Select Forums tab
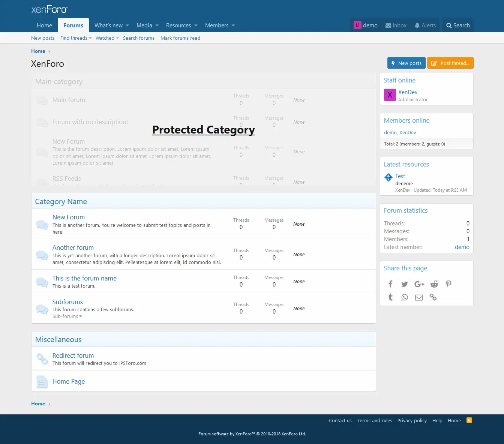 tap(73, 25)
